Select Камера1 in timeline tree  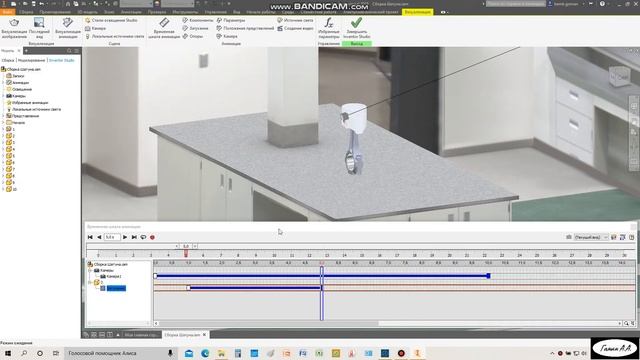click(x=113, y=276)
